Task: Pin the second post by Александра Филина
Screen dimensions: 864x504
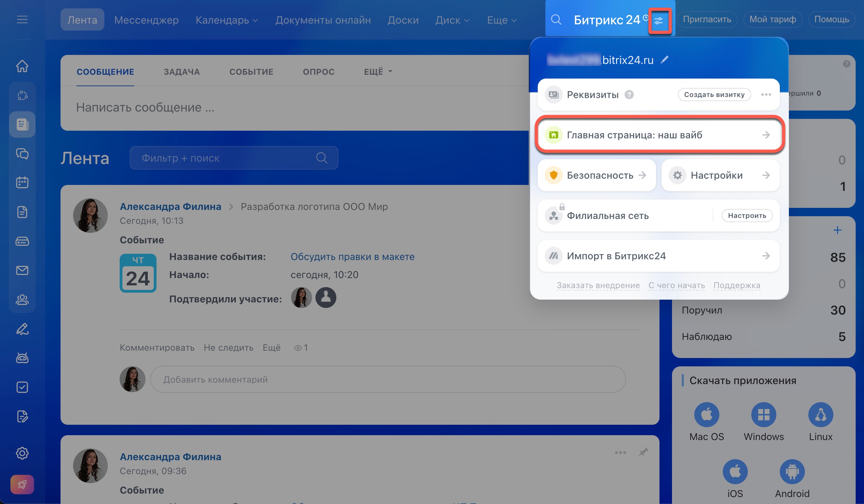Action: [643, 452]
